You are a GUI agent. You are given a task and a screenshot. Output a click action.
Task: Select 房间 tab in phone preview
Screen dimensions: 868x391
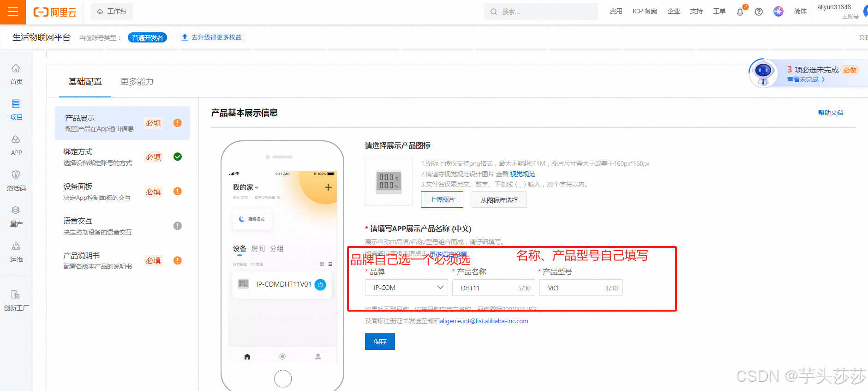tap(258, 248)
